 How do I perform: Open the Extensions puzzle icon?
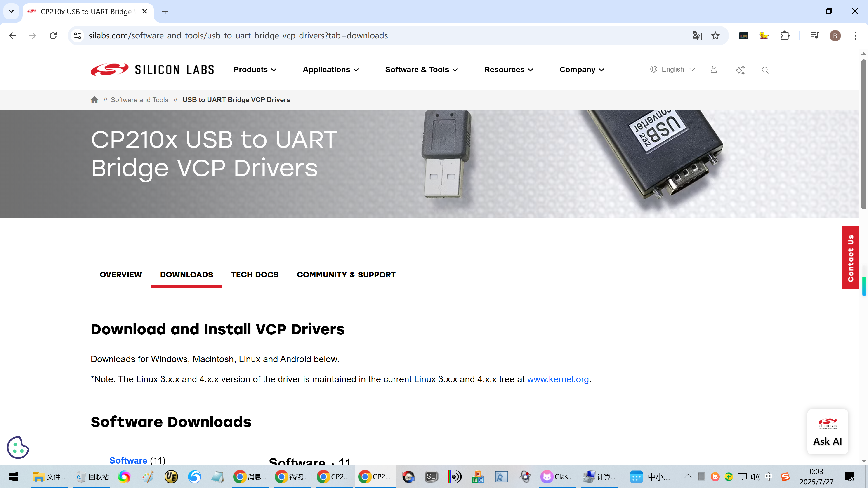point(785,35)
